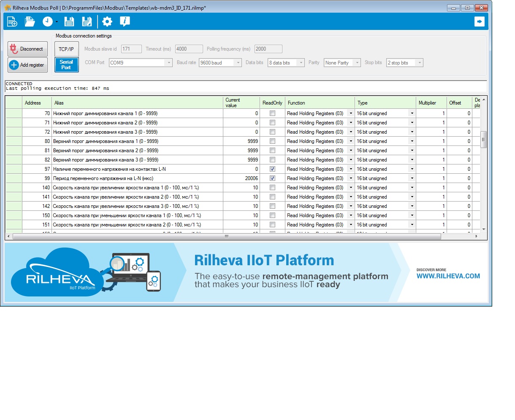Open Type dropdown for address 99

(412, 178)
